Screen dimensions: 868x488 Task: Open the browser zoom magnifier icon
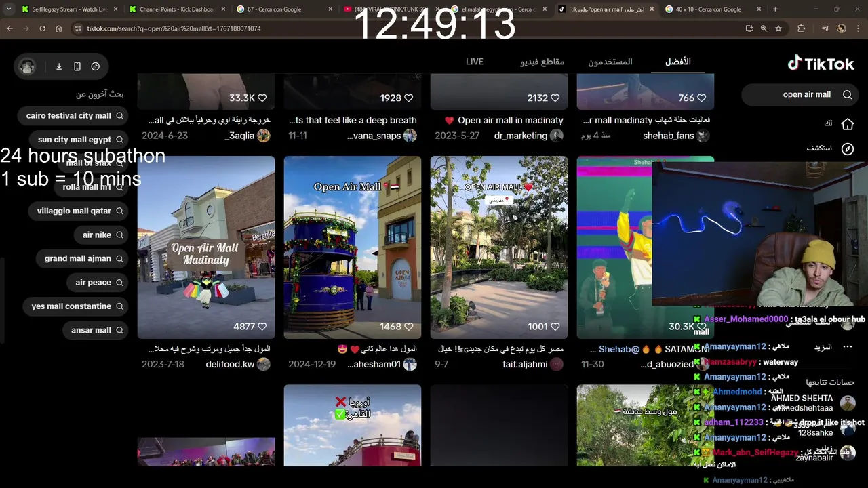click(764, 28)
